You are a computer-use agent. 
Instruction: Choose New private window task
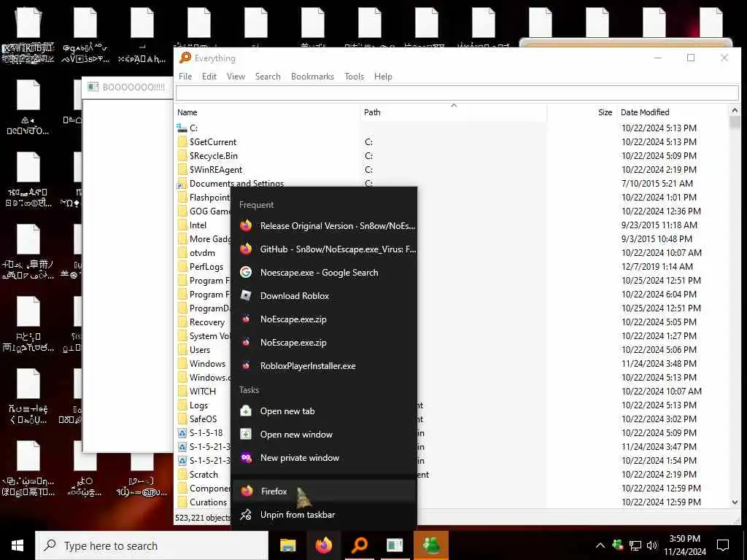point(324,458)
